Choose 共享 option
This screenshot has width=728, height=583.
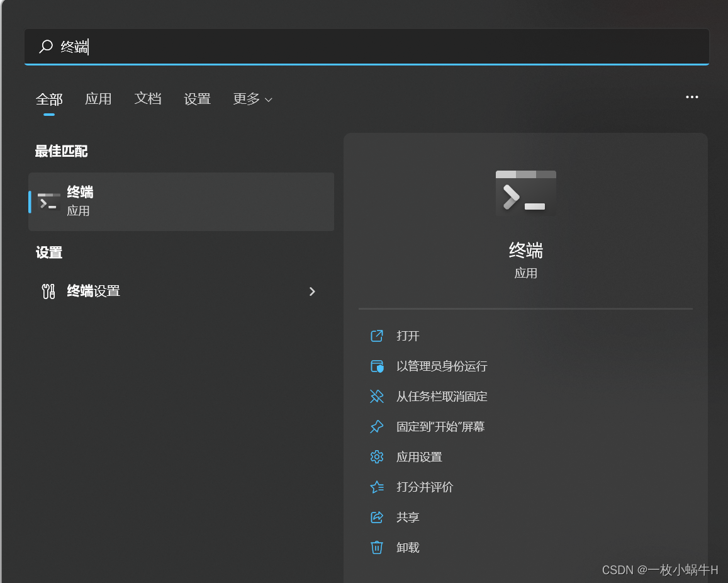tap(408, 517)
